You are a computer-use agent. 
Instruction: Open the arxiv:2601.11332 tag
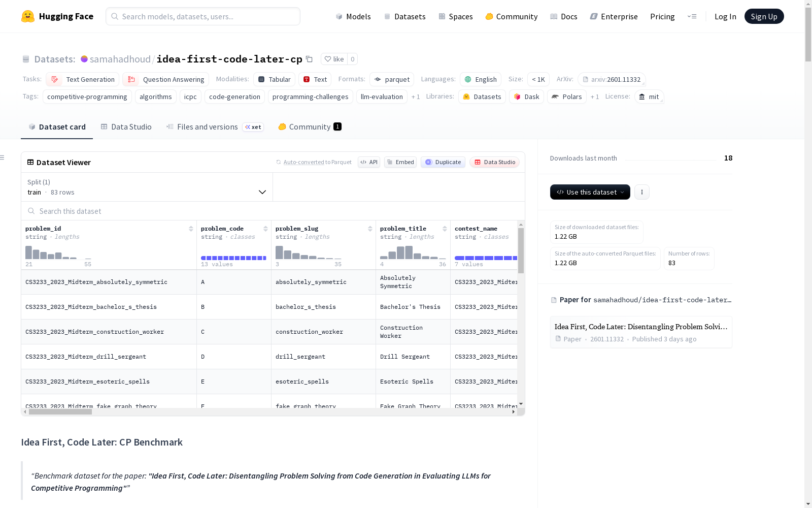[x=612, y=79]
